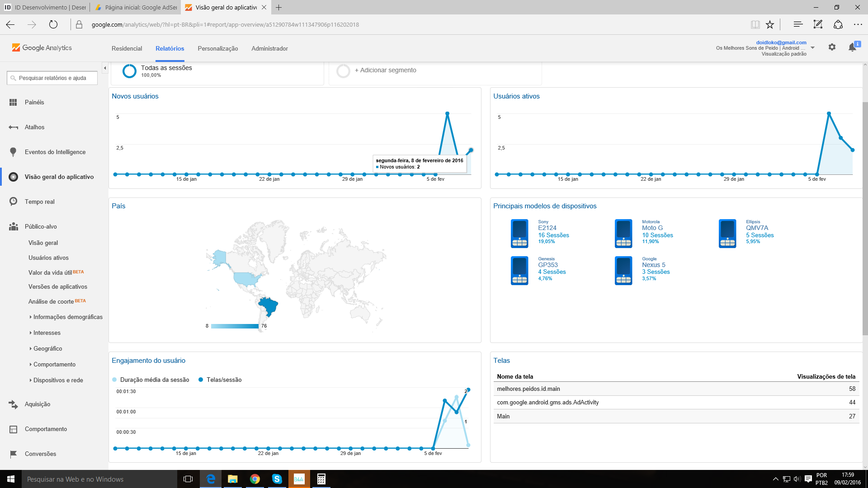Click the Pesquisar relatórios e ajuda field
Screen dimensions: 868x488
pos(52,78)
